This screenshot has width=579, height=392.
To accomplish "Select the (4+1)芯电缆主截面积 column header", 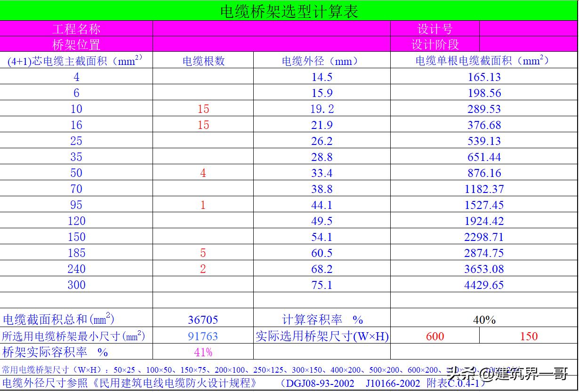I will 76,60.
